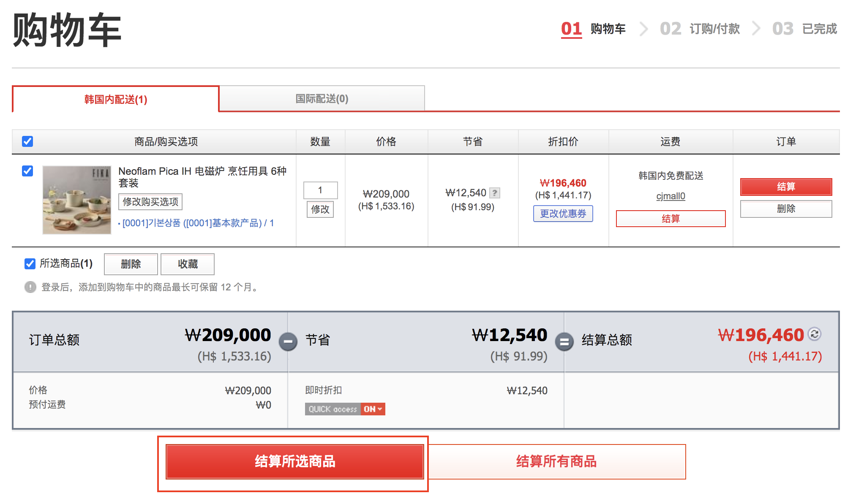Open the Neoflam cookware product thumbnail

coord(77,200)
